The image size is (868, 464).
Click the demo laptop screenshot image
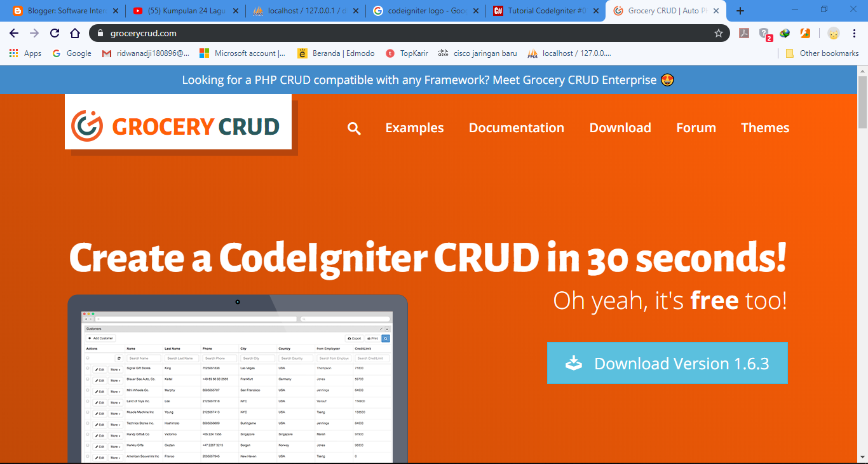coord(238,379)
